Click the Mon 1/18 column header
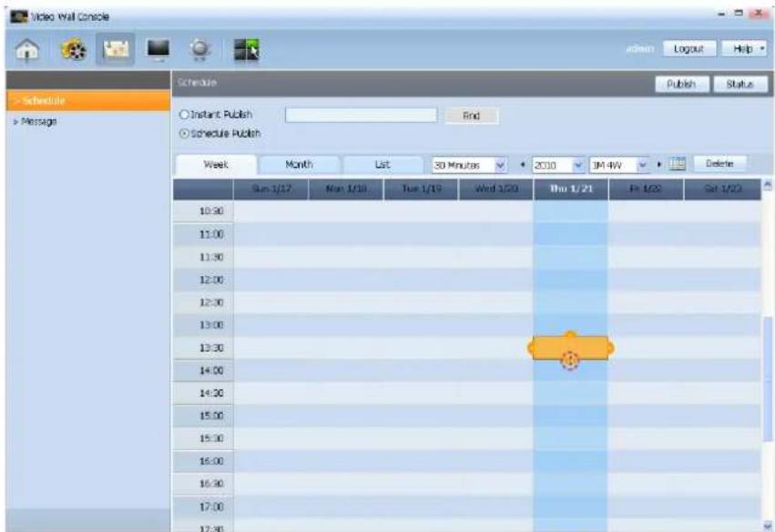The height and width of the screenshot is (532, 775). click(346, 189)
